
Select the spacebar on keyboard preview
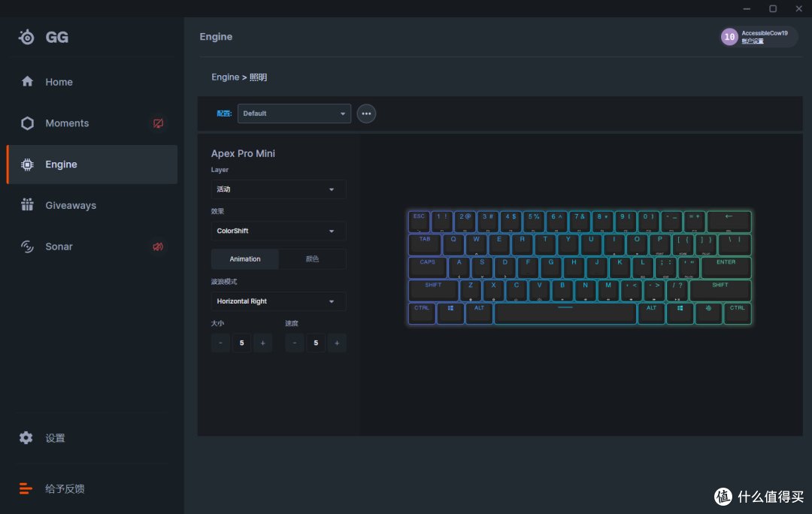565,313
